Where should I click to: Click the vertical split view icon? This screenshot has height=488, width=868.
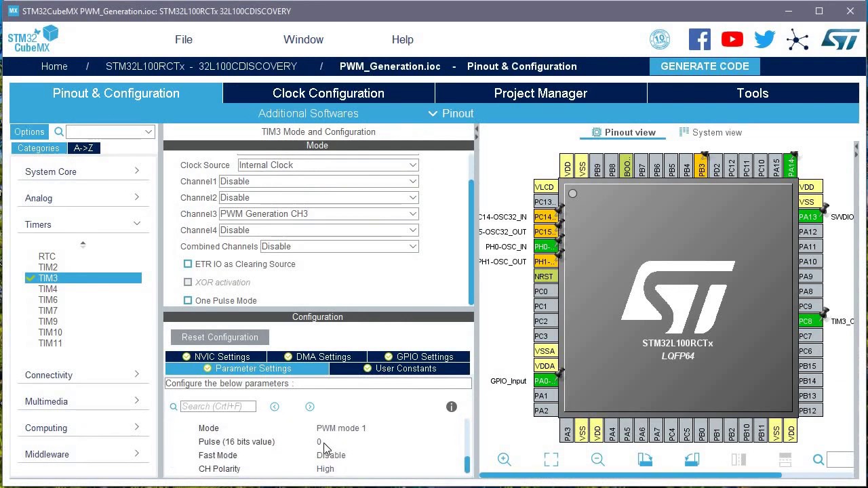[738, 460]
